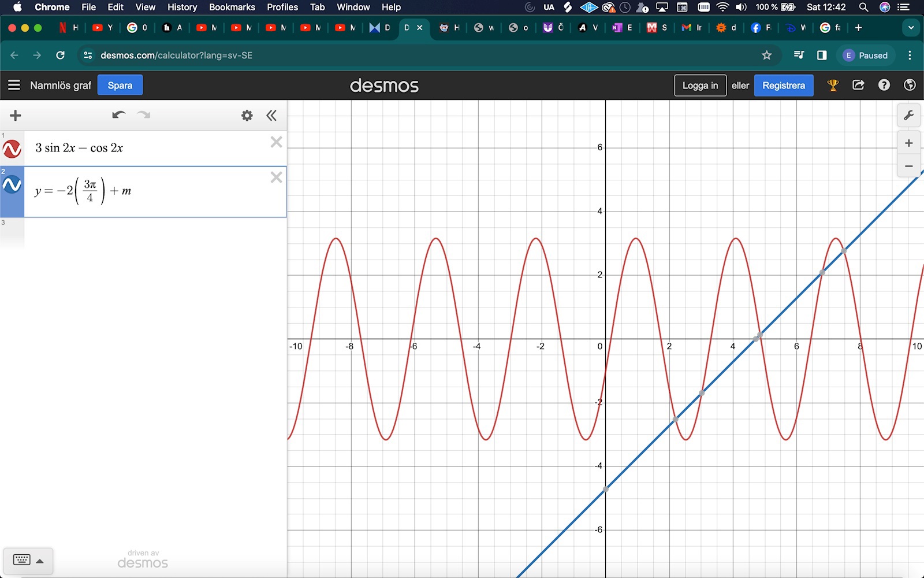Open the Desmos help menu
Image resolution: width=924 pixels, height=578 pixels.
[884, 85]
